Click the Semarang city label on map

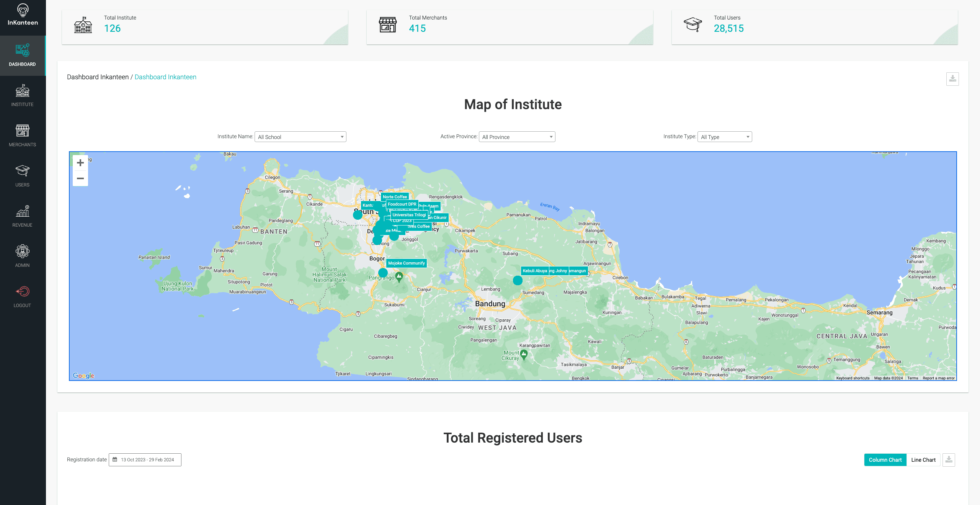(879, 312)
